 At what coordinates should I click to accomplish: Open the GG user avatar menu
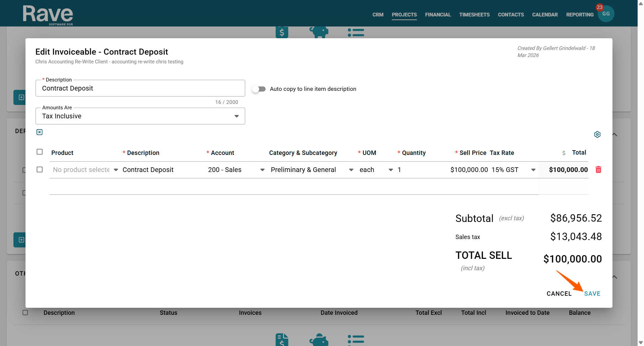[x=606, y=14]
